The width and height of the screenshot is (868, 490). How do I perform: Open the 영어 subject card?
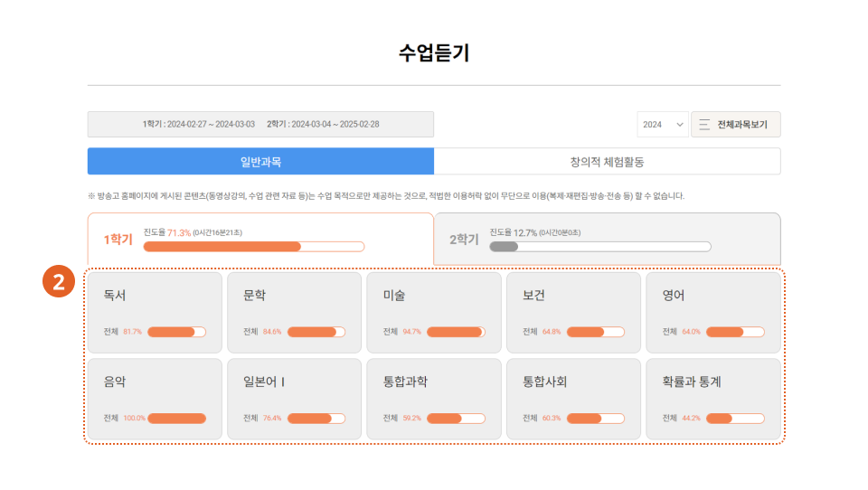[x=713, y=313]
